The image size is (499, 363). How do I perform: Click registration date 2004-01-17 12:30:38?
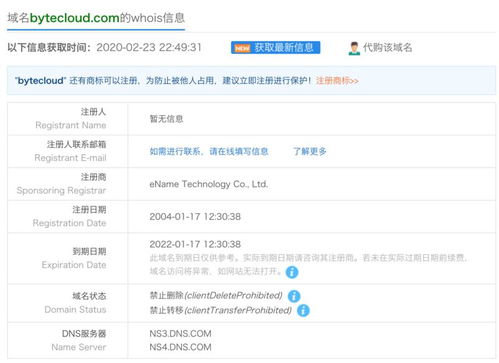[195, 217]
